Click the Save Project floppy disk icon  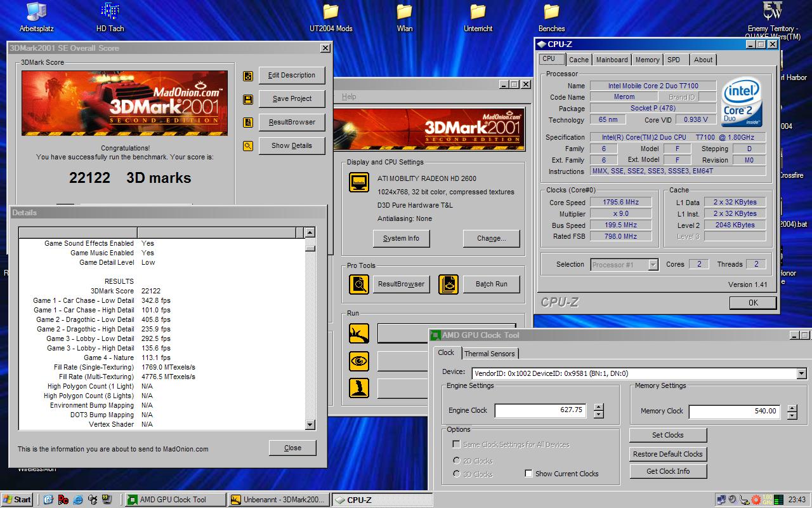coord(247,99)
